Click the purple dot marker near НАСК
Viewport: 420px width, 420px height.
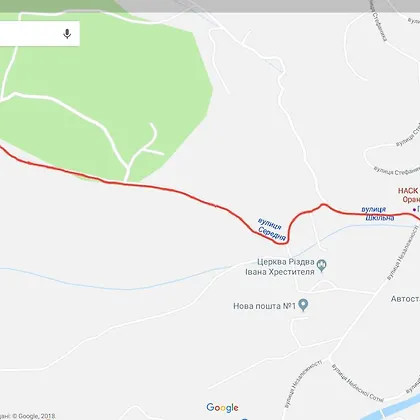[x=414, y=210]
